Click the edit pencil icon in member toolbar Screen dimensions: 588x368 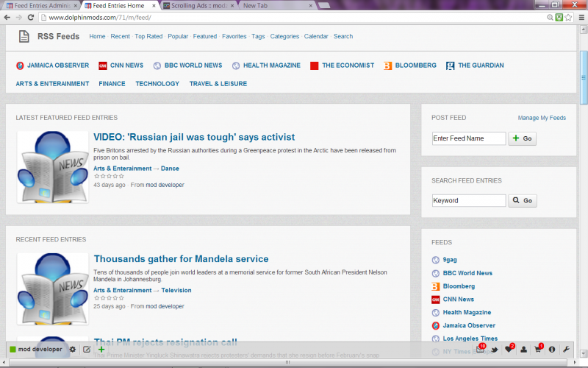[87, 349]
